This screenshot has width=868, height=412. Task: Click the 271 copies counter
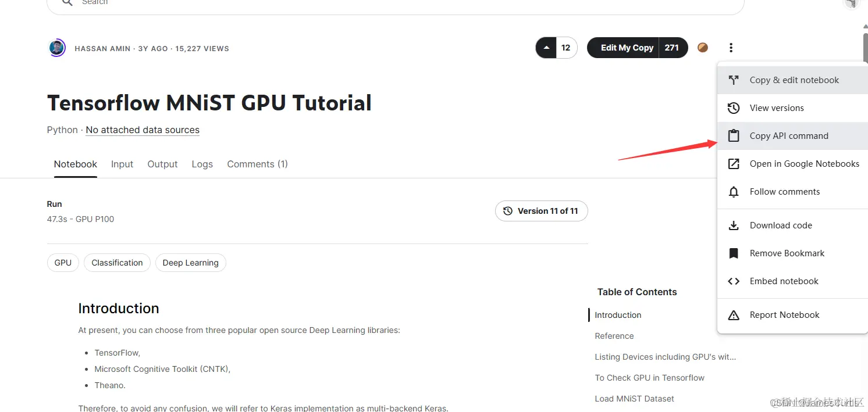tap(673, 48)
